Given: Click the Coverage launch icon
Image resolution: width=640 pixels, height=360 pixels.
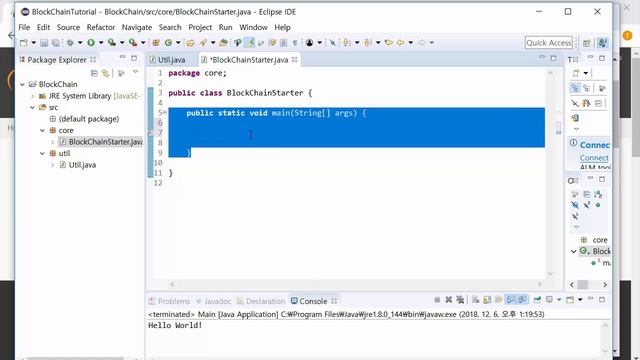Looking at the screenshot, I should coord(111,42).
